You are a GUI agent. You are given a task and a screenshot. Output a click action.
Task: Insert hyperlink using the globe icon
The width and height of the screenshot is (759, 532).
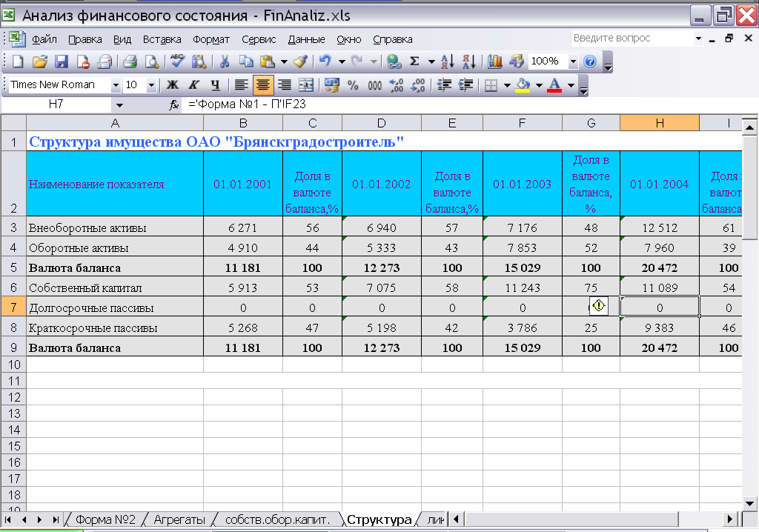pyautogui.click(x=394, y=61)
